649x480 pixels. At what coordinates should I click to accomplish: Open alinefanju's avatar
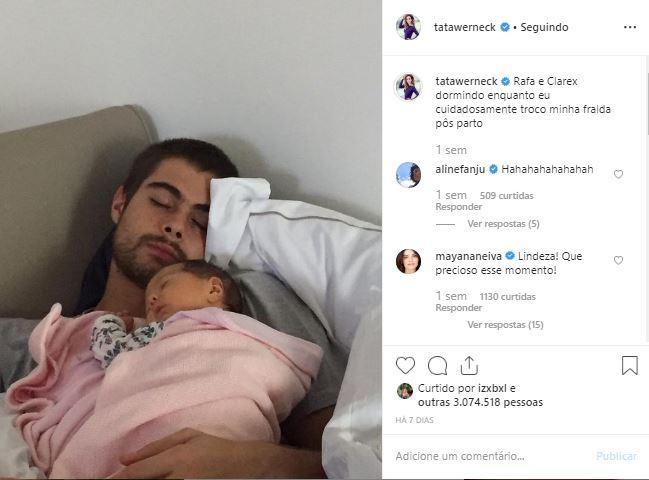(x=409, y=175)
